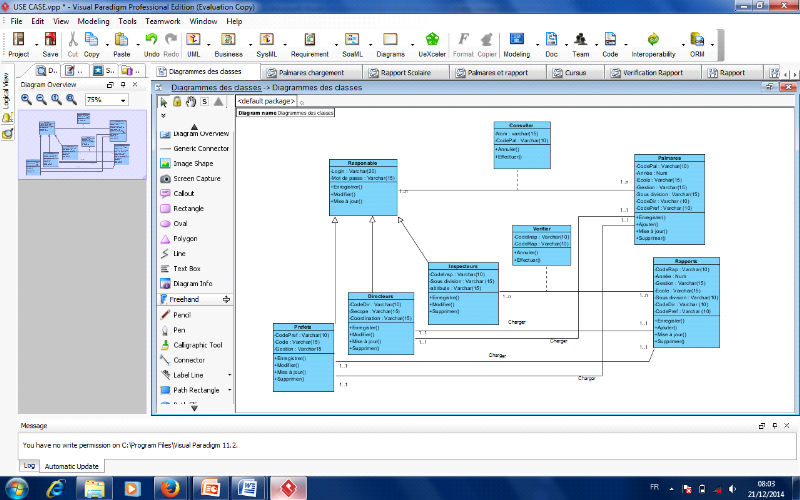Open the UeXceler toolbar icon
800x500 pixels.
pos(431,41)
